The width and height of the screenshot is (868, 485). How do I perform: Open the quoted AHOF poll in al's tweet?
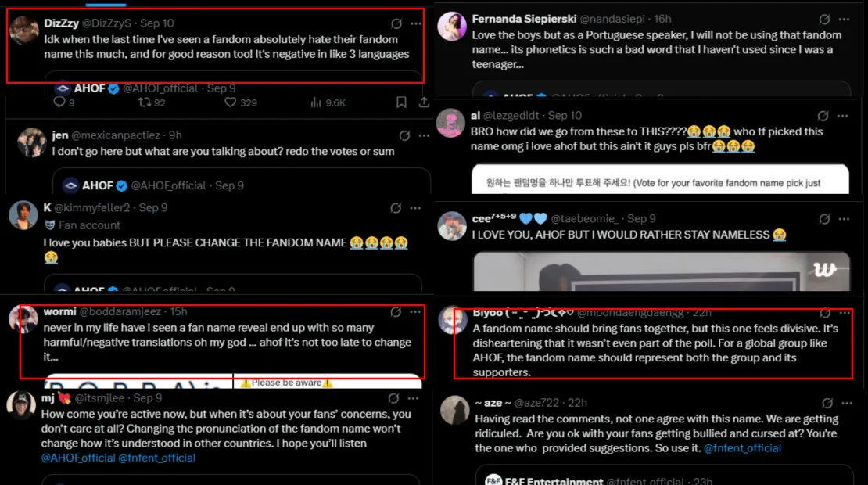[x=661, y=179]
